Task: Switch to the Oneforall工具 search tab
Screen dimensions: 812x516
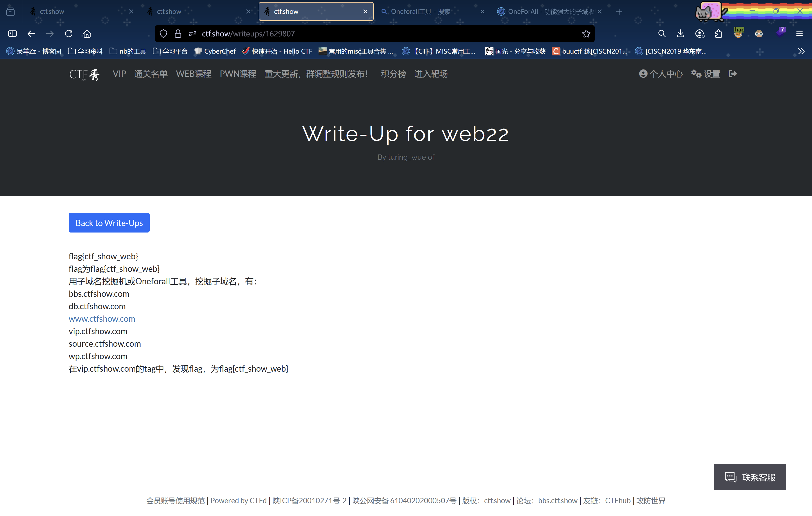Action: [x=420, y=12]
